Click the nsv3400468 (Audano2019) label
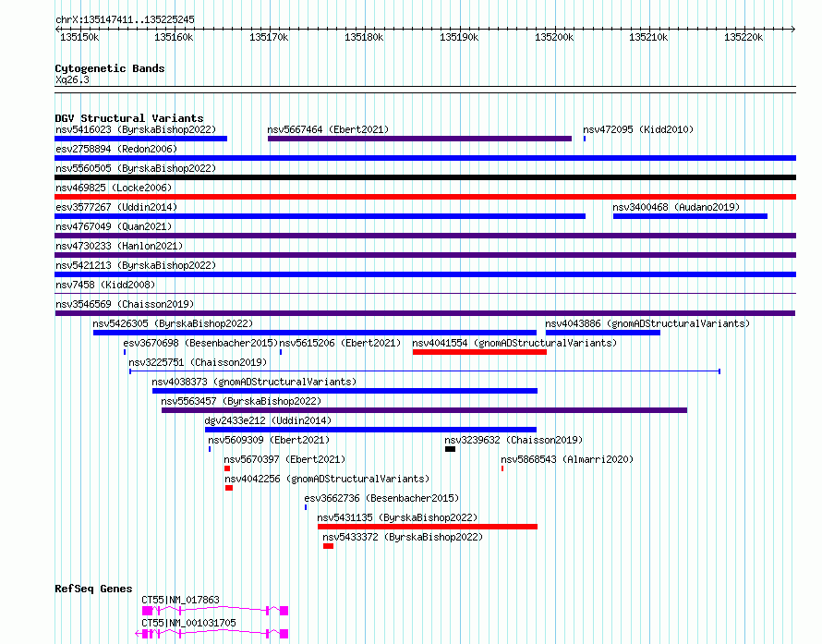The image size is (822, 644). tap(676, 207)
